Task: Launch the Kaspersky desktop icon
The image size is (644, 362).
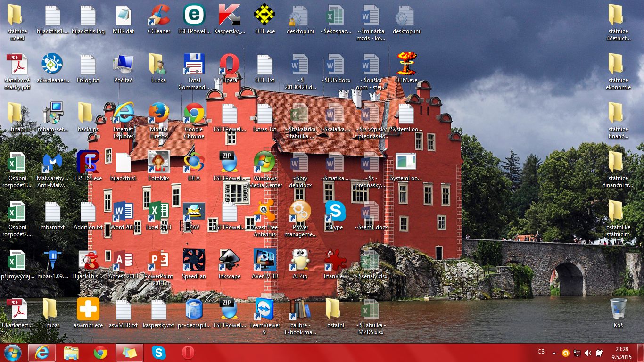Action: click(230, 19)
